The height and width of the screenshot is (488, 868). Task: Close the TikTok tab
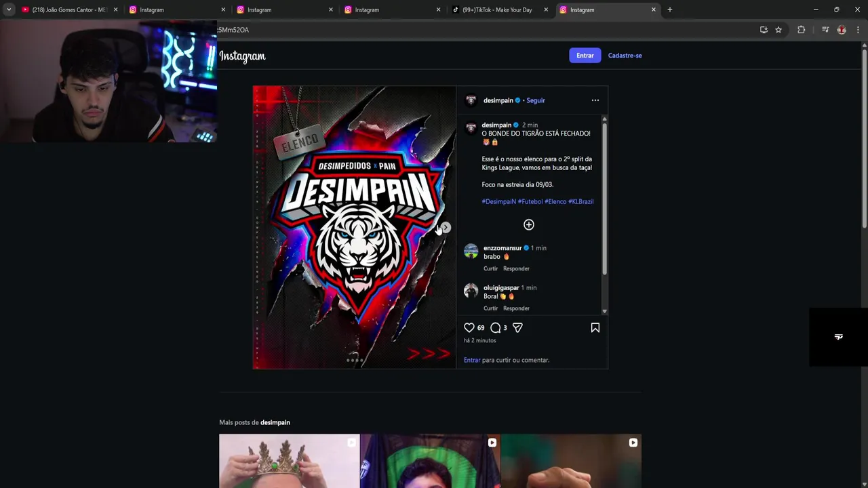coord(546,9)
